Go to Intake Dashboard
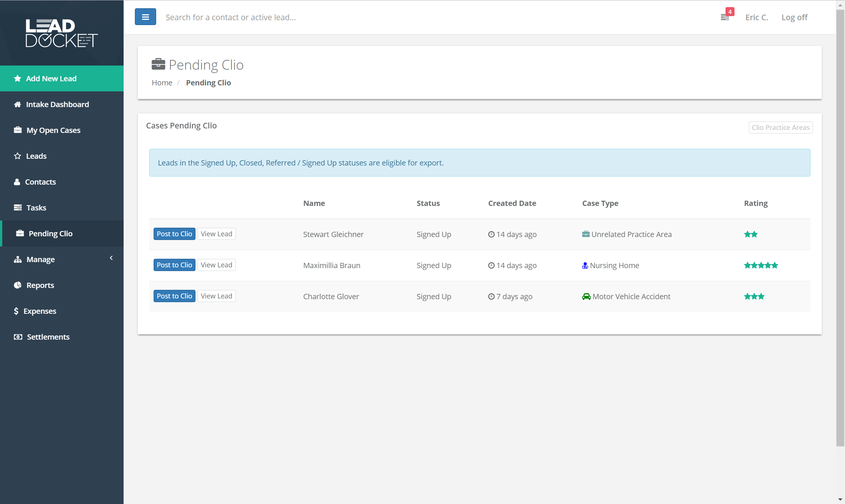 tap(57, 104)
